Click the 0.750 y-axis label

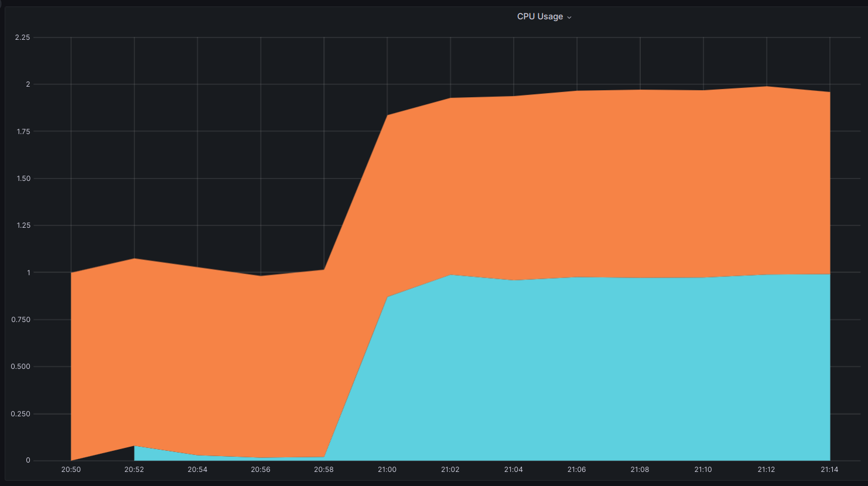(20, 320)
